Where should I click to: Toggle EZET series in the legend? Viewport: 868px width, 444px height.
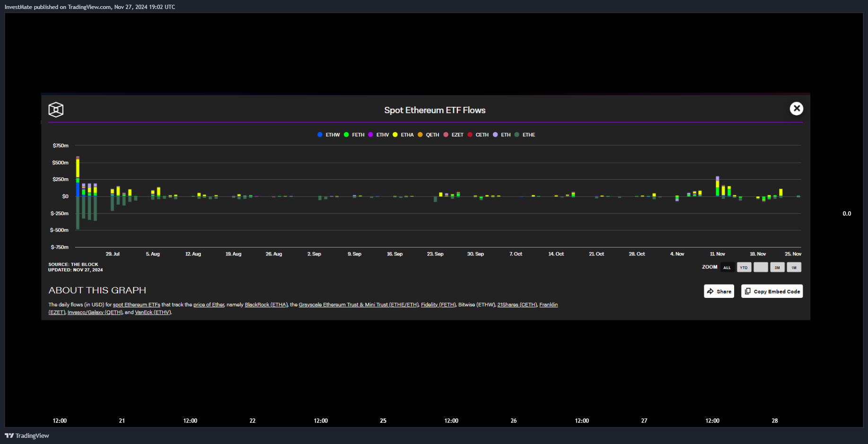coord(454,135)
